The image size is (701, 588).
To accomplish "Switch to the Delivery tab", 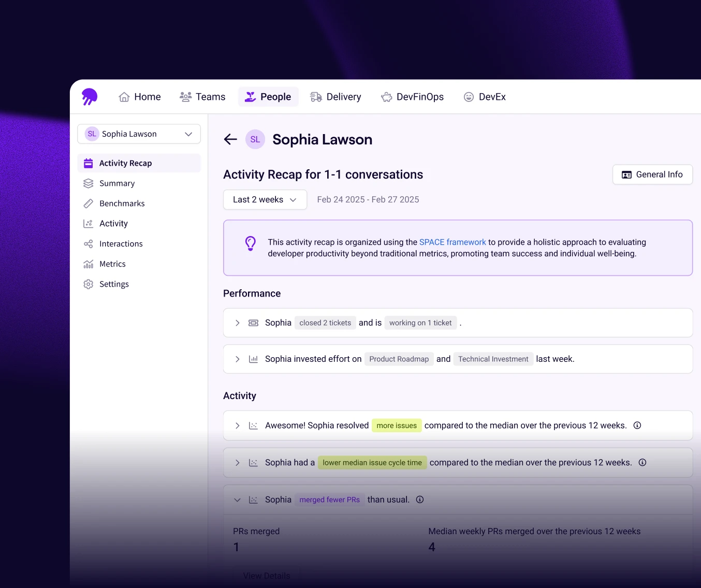I will (x=335, y=97).
